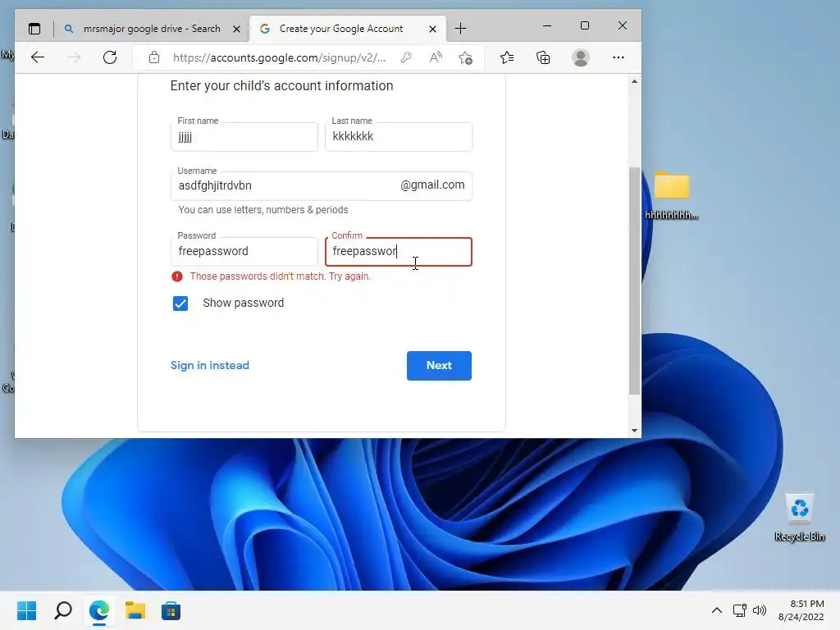Click the '@gmail.com' suffix text
The image size is (840, 630).
(x=432, y=185)
